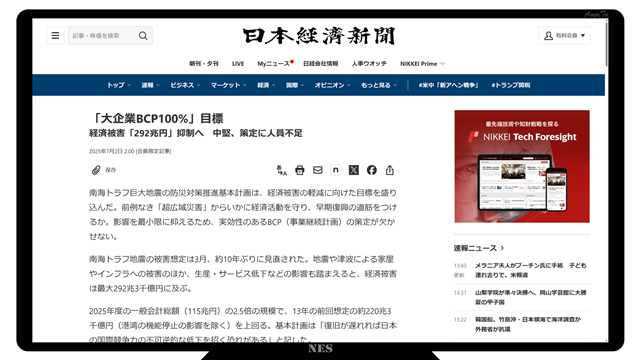Share the article on Facebook icon
The height and width of the screenshot is (360, 640).
click(371, 170)
